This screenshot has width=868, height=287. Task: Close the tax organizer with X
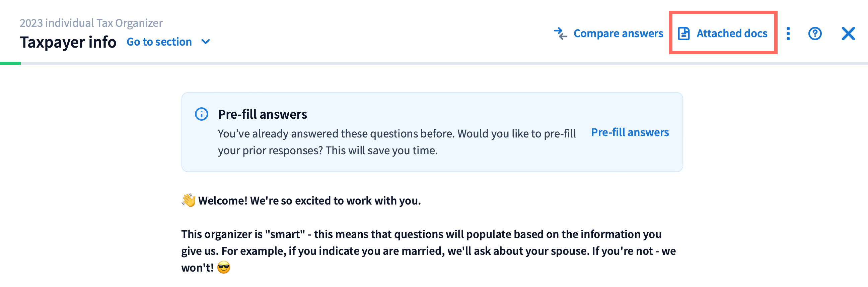point(848,34)
